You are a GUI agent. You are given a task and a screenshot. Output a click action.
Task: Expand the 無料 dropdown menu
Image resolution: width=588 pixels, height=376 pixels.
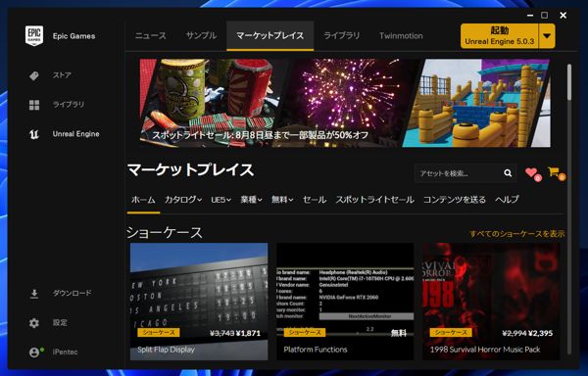pyautogui.click(x=282, y=200)
